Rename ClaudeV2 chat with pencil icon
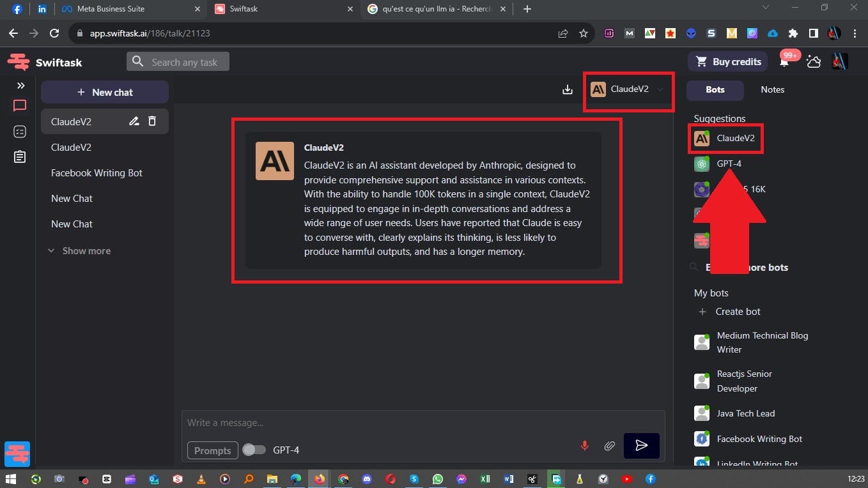Viewport: 868px width, 488px height. point(134,121)
